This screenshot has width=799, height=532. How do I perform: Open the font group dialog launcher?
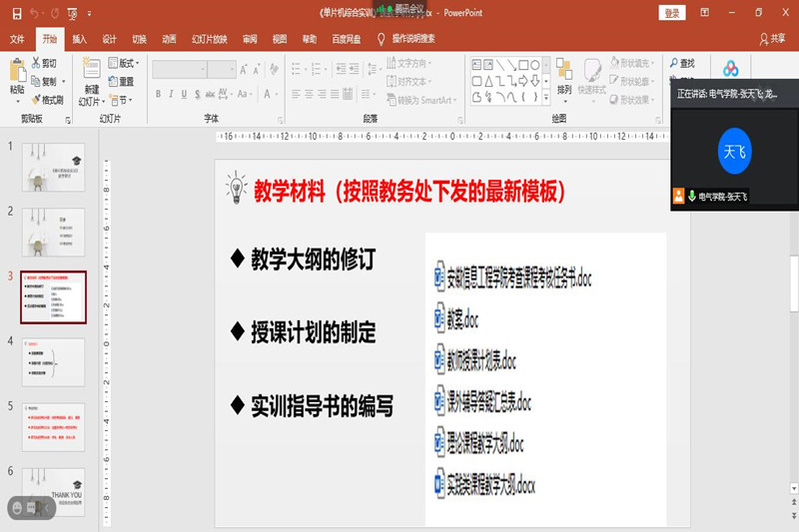tap(281, 120)
